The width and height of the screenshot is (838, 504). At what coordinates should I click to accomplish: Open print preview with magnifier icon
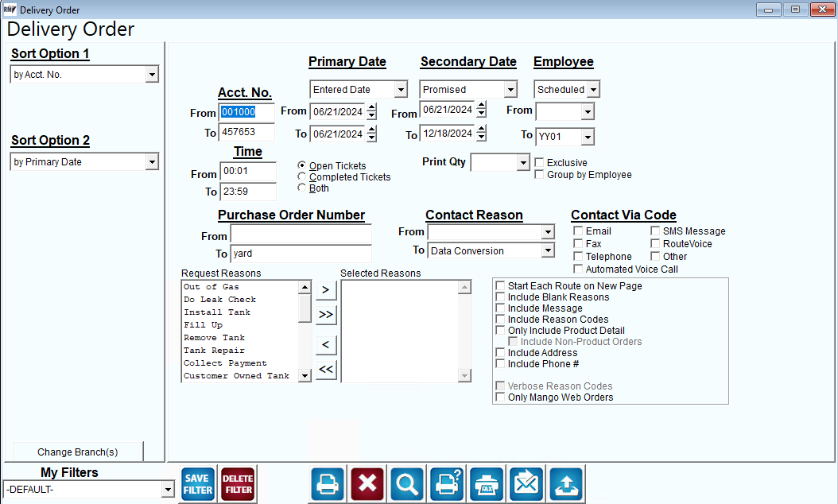[407, 484]
